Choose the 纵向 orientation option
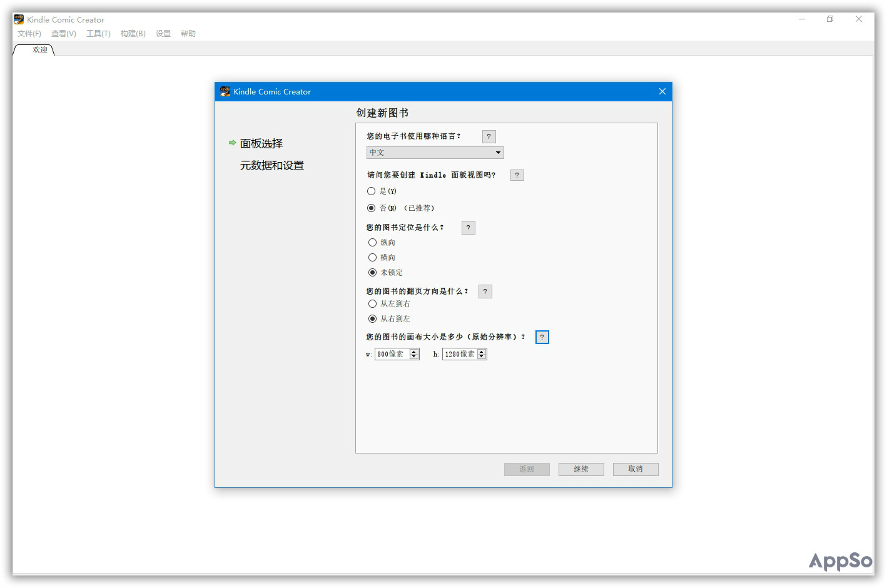 pyautogui.click(x=373, y=242)
